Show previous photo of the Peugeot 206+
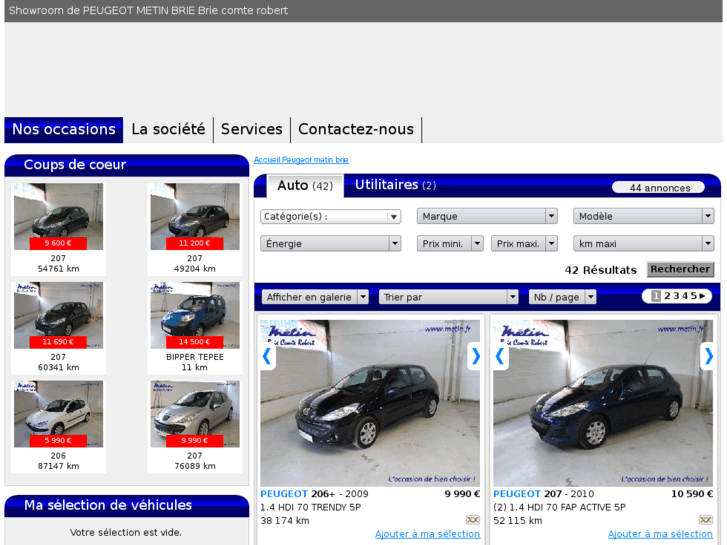Image resolution: width=727 pixels, height=545 pixels. click(x=267, y=356)
